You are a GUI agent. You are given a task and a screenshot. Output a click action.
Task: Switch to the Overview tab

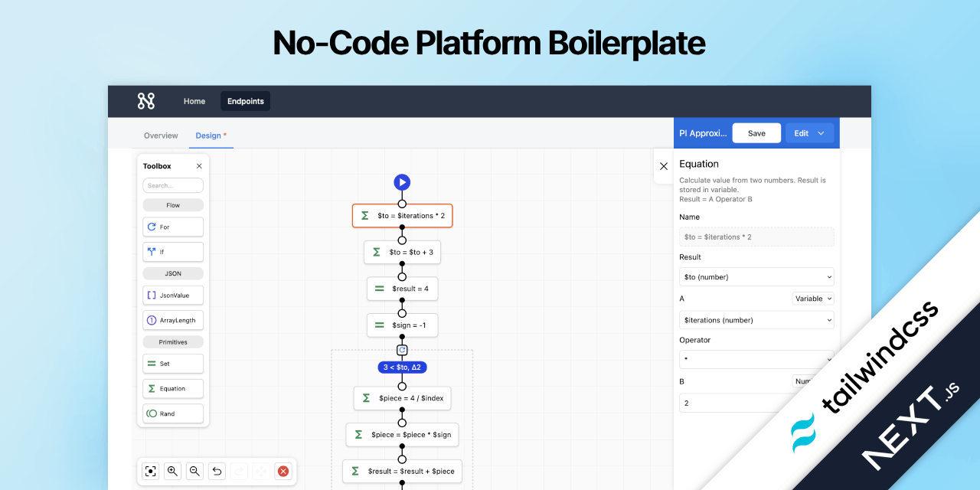tap(161, 136)
